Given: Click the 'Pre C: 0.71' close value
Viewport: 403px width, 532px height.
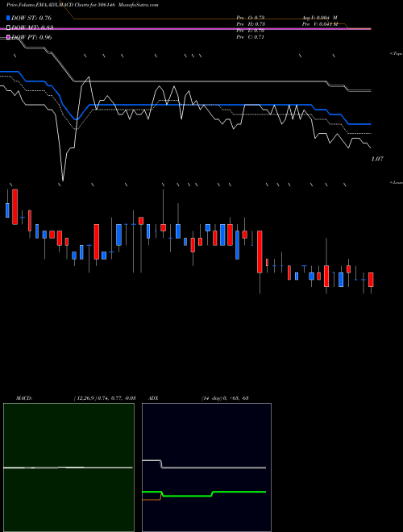Looking at the screenshot, I should click(251, 37).
